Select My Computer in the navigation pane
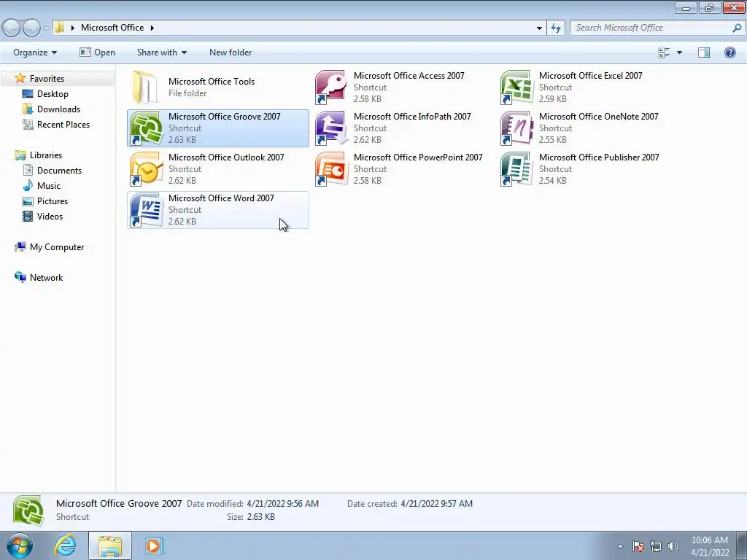 point(57,247)
